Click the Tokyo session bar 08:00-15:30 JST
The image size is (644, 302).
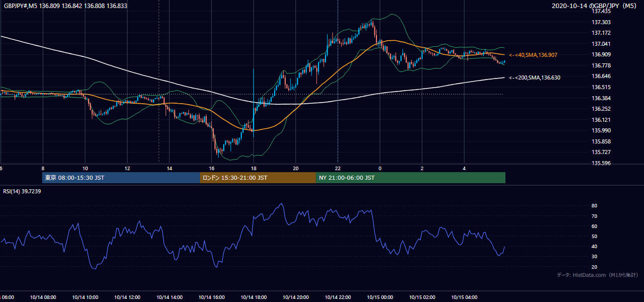point(121,178)
